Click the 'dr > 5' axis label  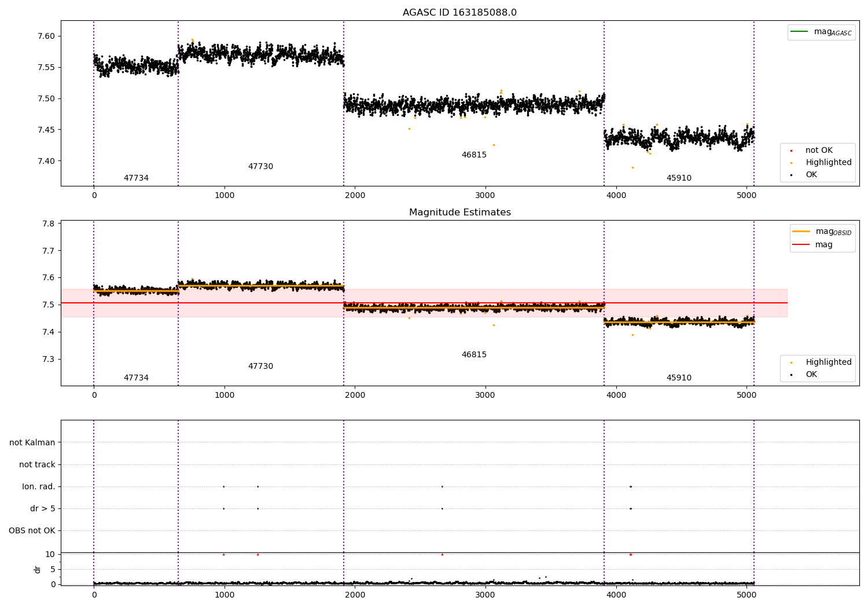(43, 509)
